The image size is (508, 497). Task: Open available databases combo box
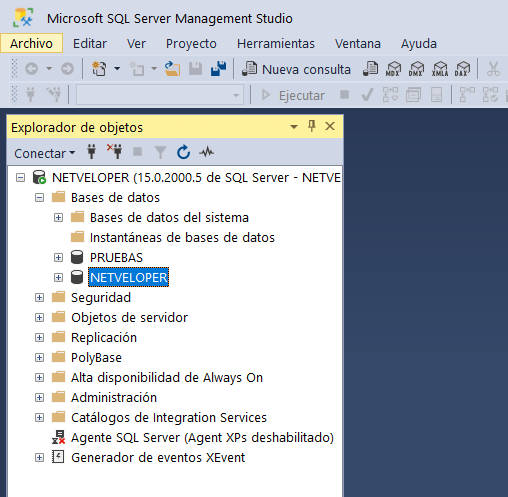pyautogui.click(x=160, y=95)
